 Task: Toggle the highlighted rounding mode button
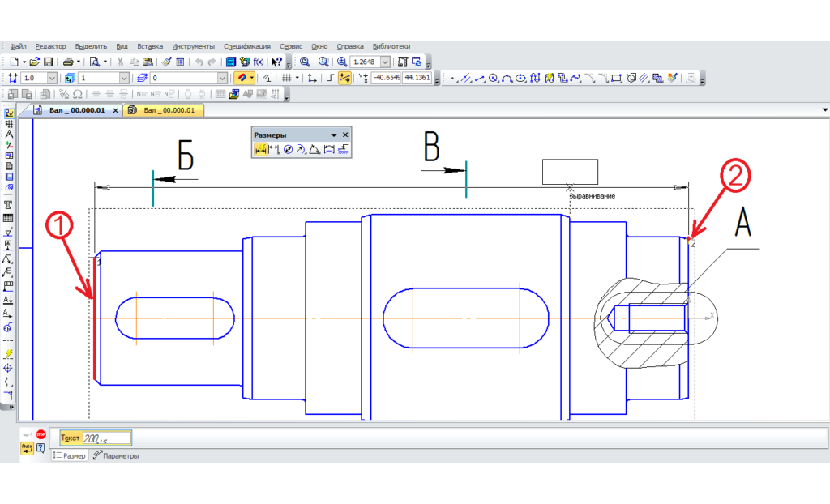(x=344, y=78)
